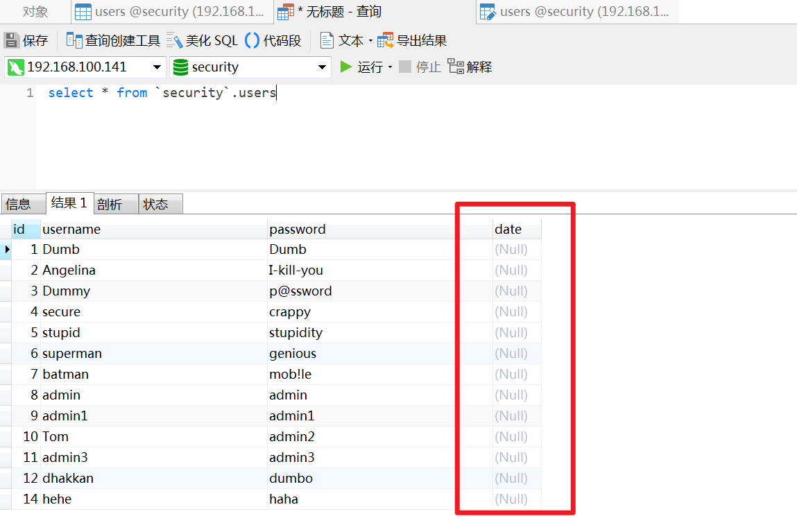Image resolution: width=797 pixels, height=532 pixels.
Task: Run the query with the green play icon
Action: (346, 67)
